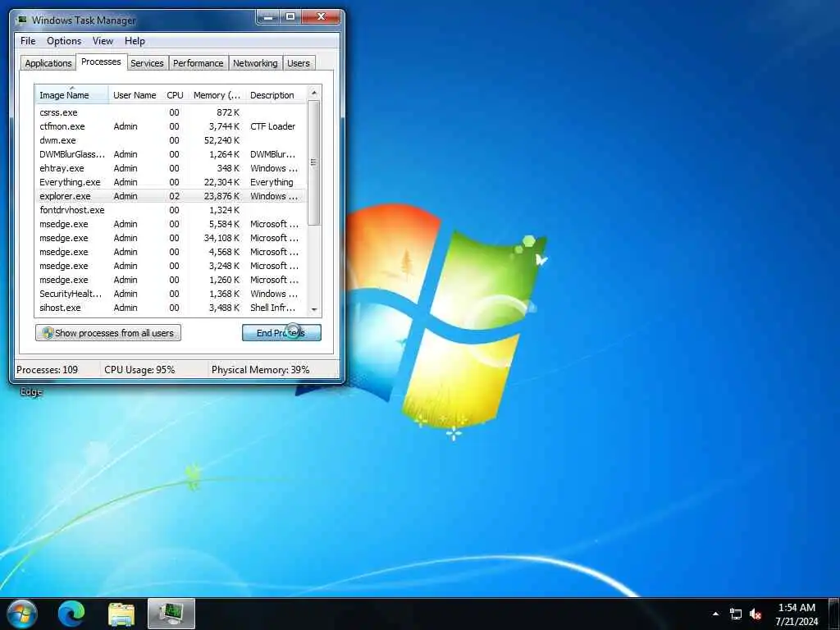Image resolution: width=840 pixels, height=630 pixels.
Task: Click the CTF Loader description
Action: (272, 126)
